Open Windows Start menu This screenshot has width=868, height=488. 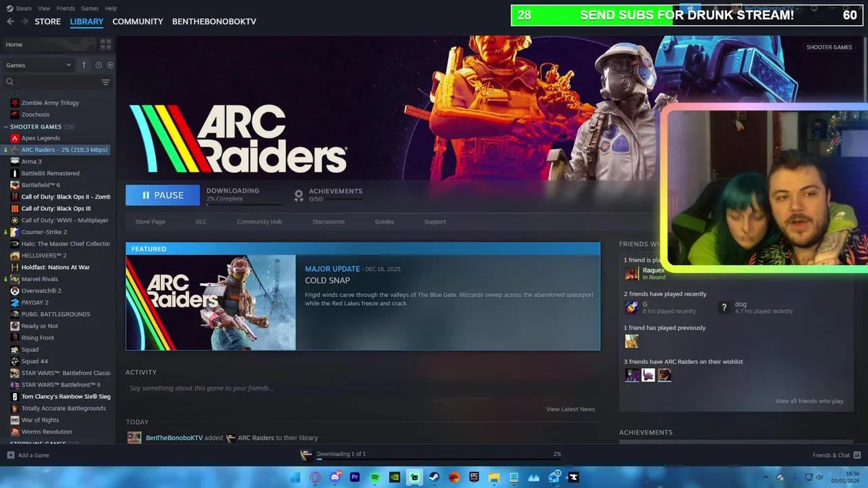click(x=295, y=477)
